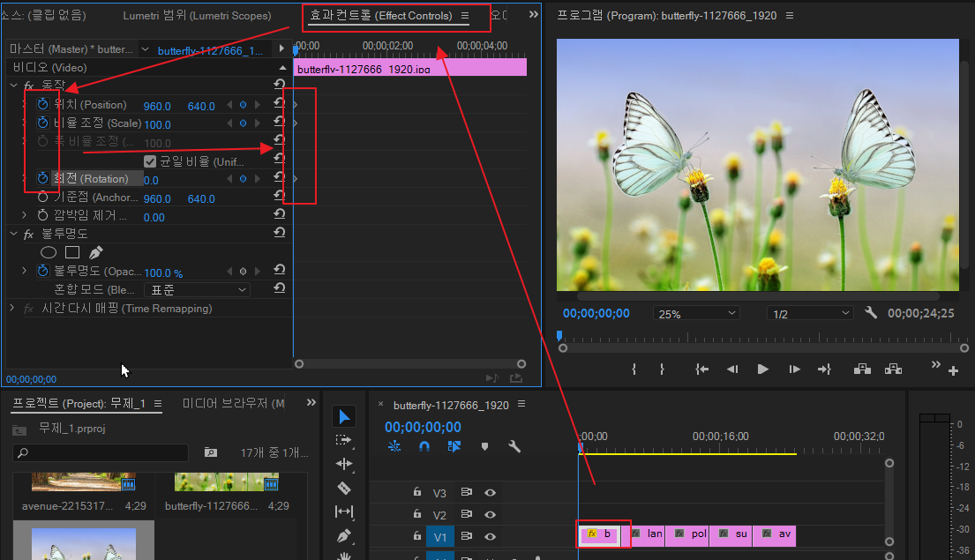Play the program monitor
The width and height of the screenshot is (975, 560).
[x=763, y=370]
